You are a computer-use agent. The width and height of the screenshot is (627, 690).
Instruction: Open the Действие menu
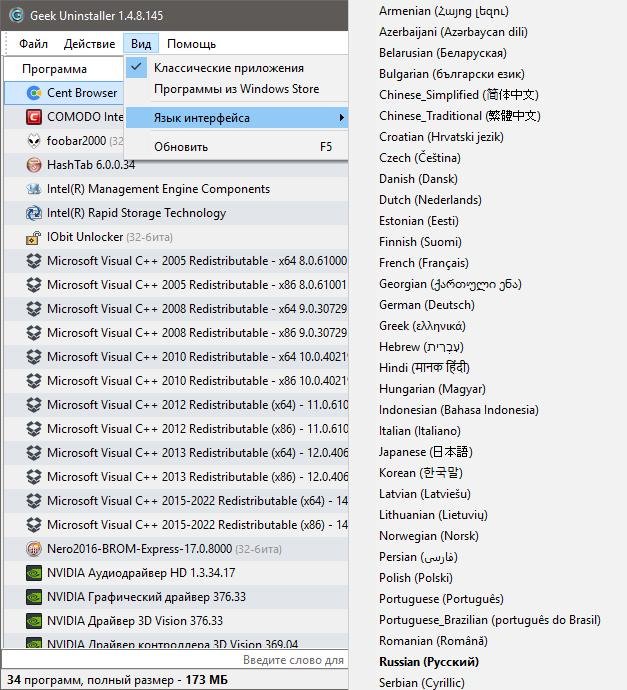89,44
